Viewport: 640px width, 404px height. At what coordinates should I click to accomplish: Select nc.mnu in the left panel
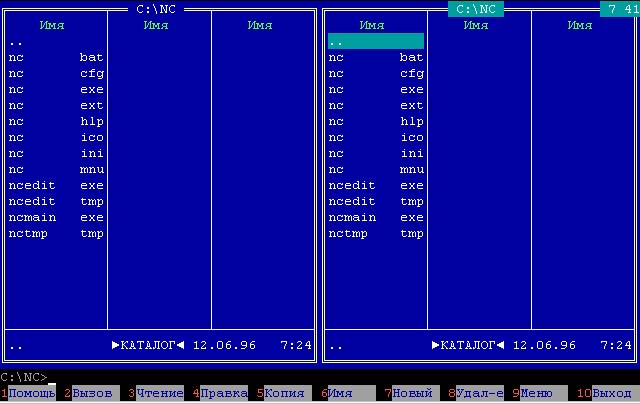click(56, 169)
